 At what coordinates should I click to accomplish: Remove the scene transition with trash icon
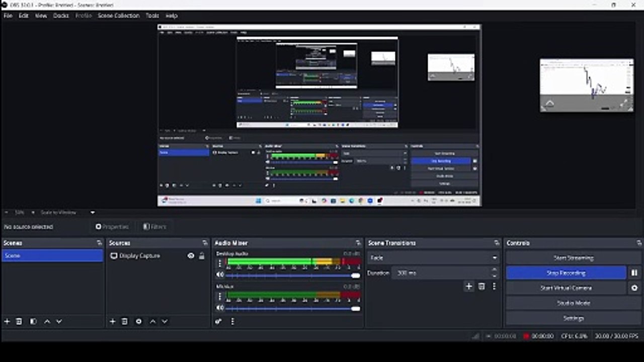481,286
